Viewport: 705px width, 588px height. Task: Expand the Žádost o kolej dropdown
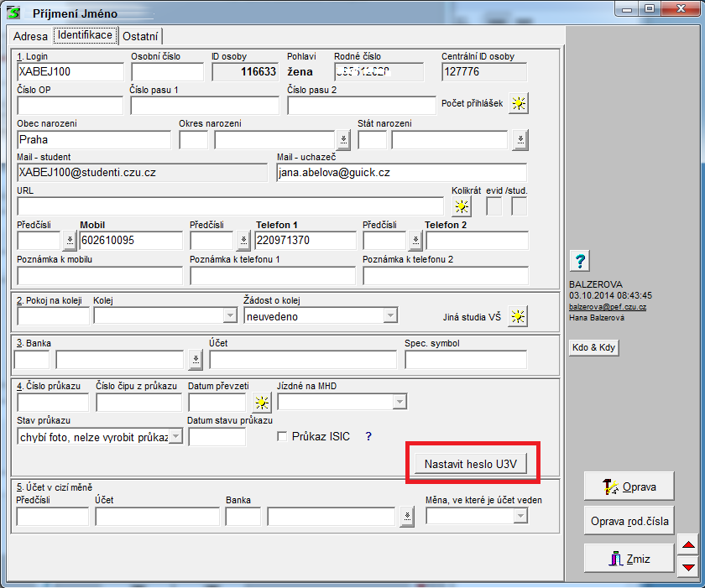389,316
